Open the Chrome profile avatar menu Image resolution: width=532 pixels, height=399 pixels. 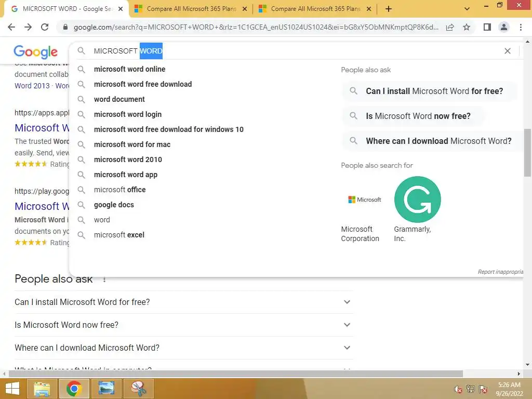(504, 27)
